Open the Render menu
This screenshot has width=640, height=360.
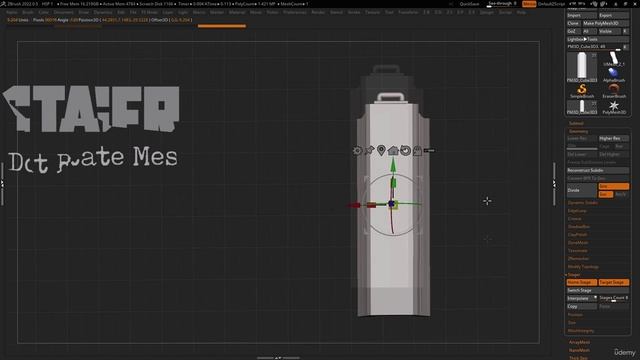tap(318, 12)
